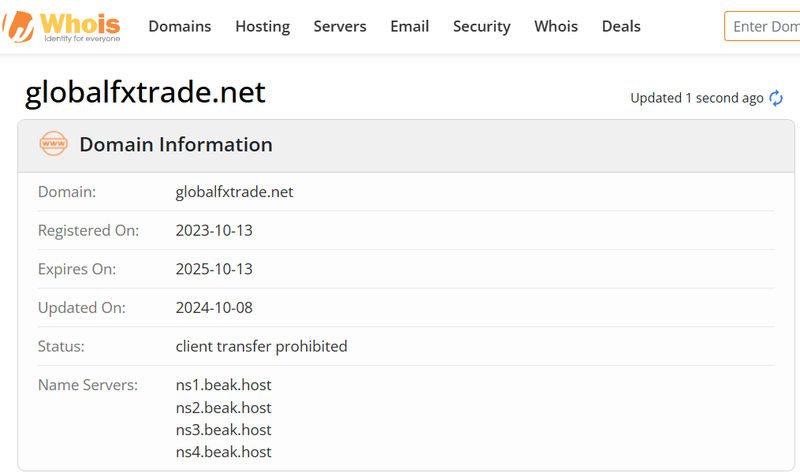Click the Expires On: label

tap(77, 269)
